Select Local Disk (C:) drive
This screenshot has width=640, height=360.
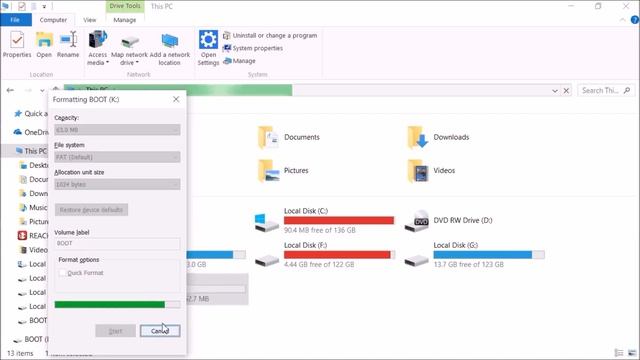click(324, 220)
